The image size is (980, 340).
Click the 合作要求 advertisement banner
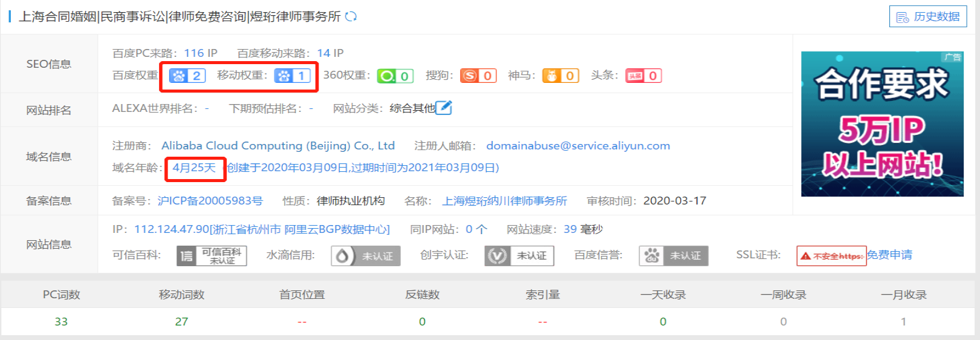coord(882,124)
